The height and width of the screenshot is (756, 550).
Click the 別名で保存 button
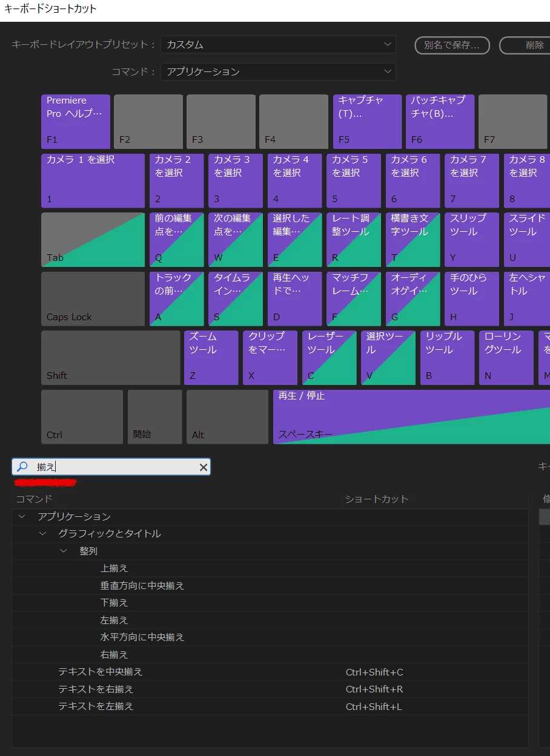coord(452,45)
